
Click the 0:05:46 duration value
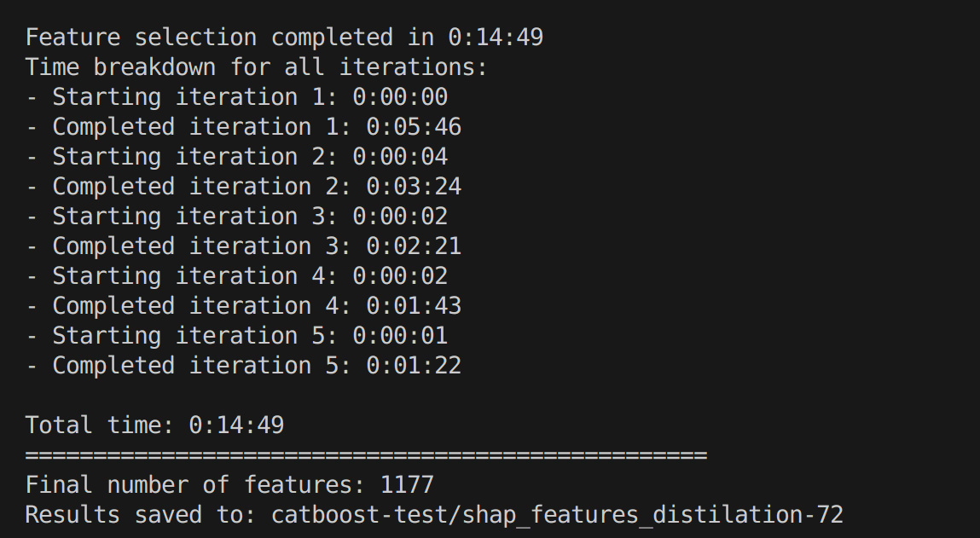coord(414,127)
